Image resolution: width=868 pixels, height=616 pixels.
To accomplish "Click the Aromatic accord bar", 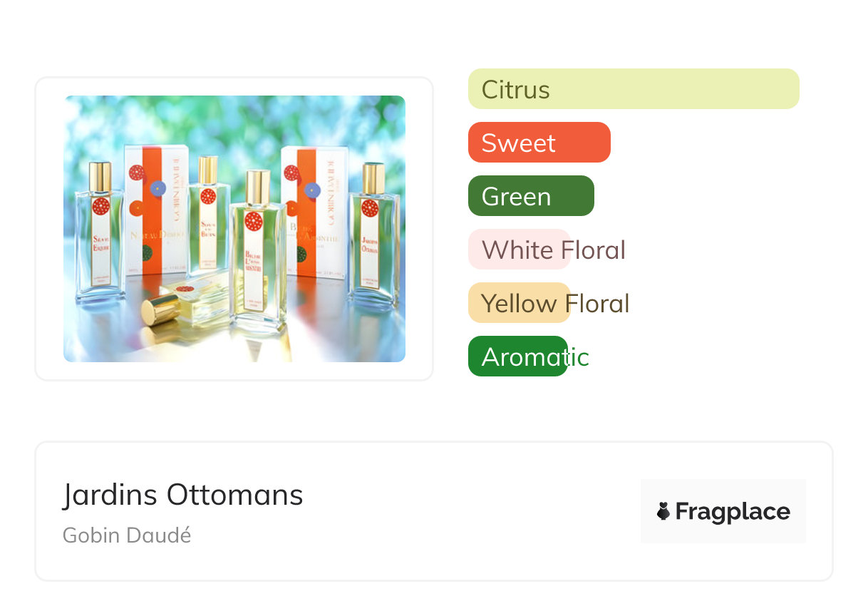I will tap(517, 356).
